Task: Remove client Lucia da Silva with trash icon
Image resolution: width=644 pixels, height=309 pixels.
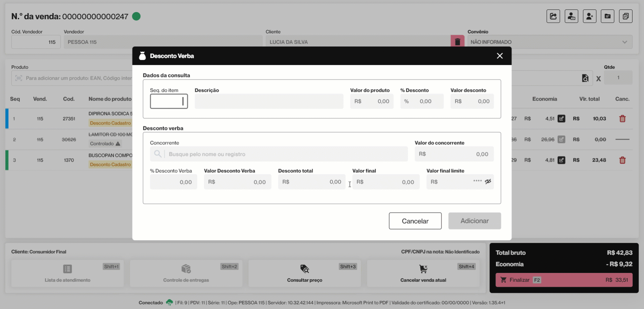Action: coord(457,42)
